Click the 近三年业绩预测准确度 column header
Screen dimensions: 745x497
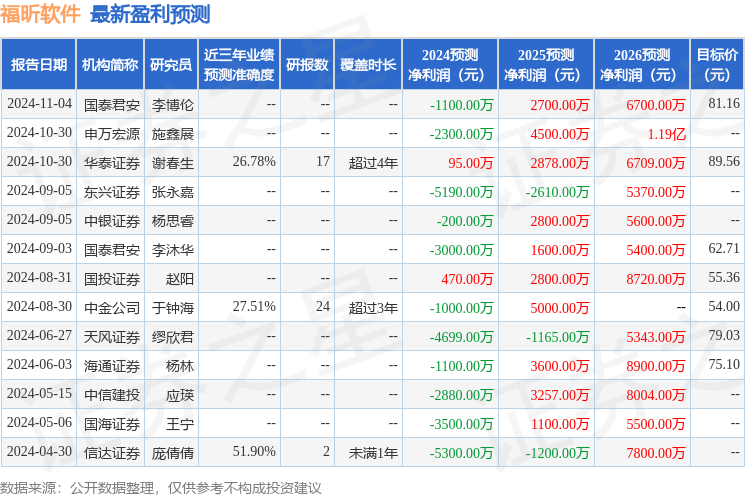(x=239, y=65)
